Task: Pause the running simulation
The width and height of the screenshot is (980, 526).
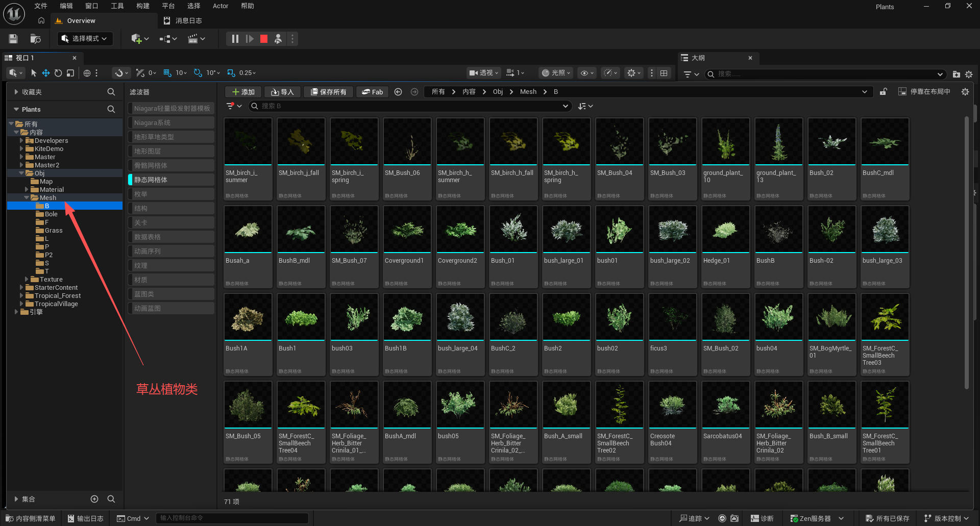Action: point(235,39)
